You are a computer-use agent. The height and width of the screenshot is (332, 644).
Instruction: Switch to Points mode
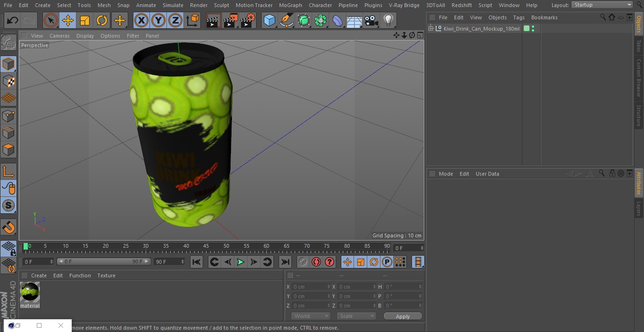(8, 115)
